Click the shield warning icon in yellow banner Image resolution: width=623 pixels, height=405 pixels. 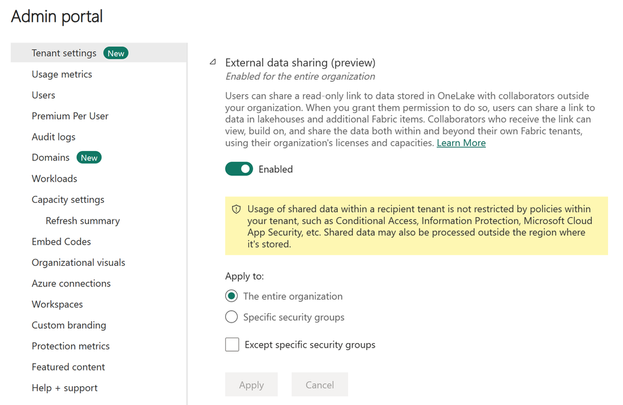(236, 209)
